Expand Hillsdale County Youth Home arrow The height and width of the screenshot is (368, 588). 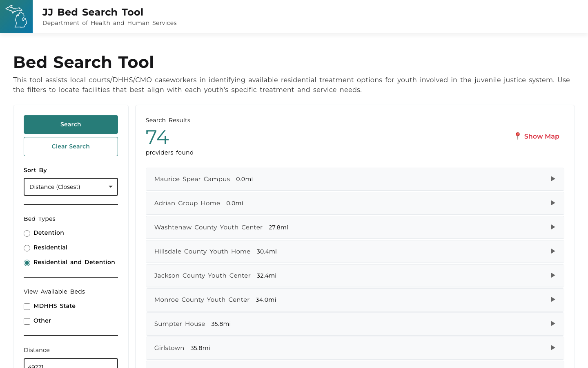tap(553, 251)
